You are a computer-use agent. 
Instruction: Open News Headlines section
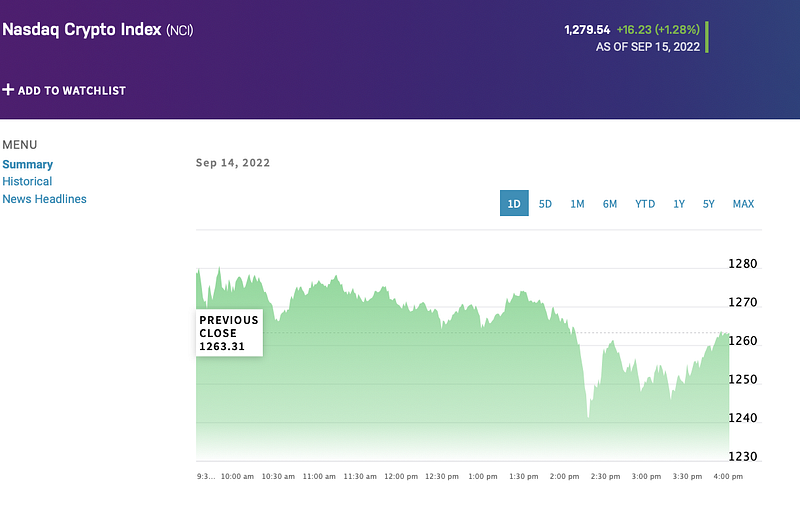(44, 199)
